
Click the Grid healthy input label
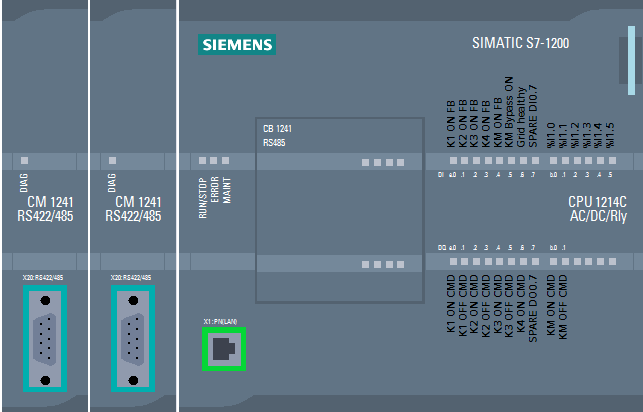[521, 117]
